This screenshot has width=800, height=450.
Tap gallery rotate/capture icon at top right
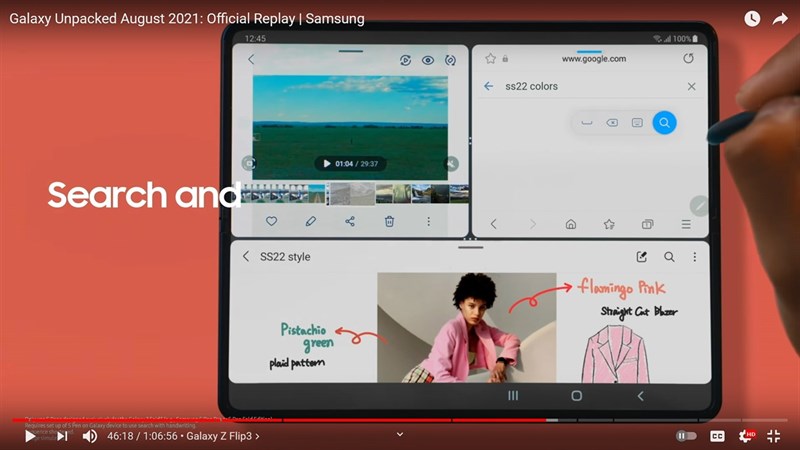point(450,60)
